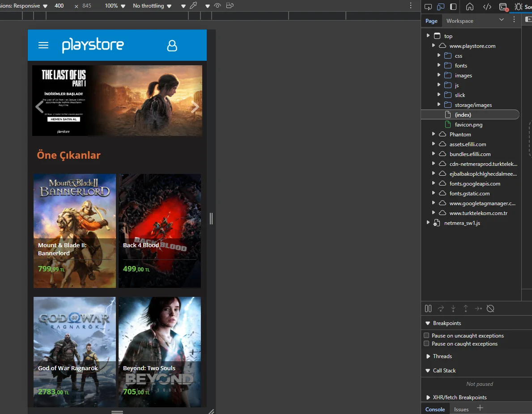This screenshot has height=414, width=532.
Task: Open the hamburger menu on playstore page
Action: [43, 45]
